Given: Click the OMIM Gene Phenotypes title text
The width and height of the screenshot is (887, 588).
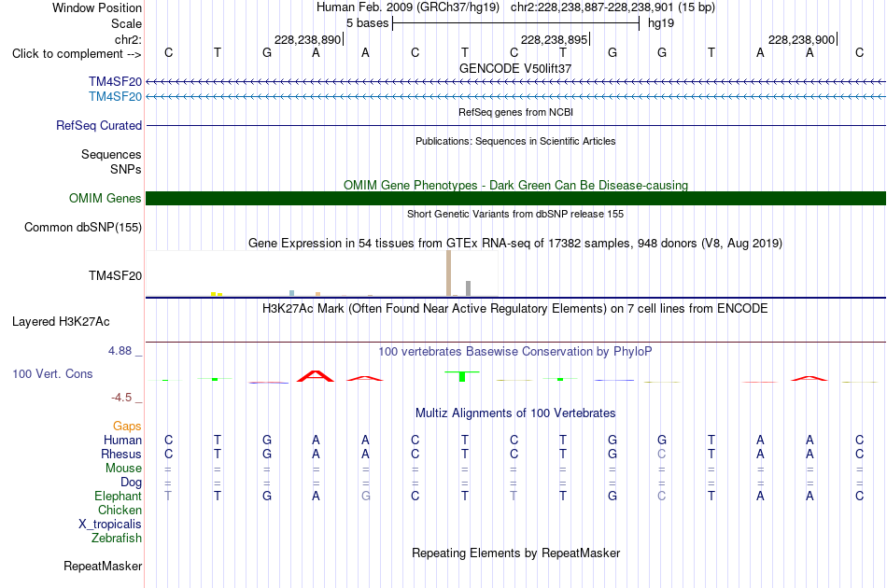Looking at the screenshot, I should pos(516,186).
